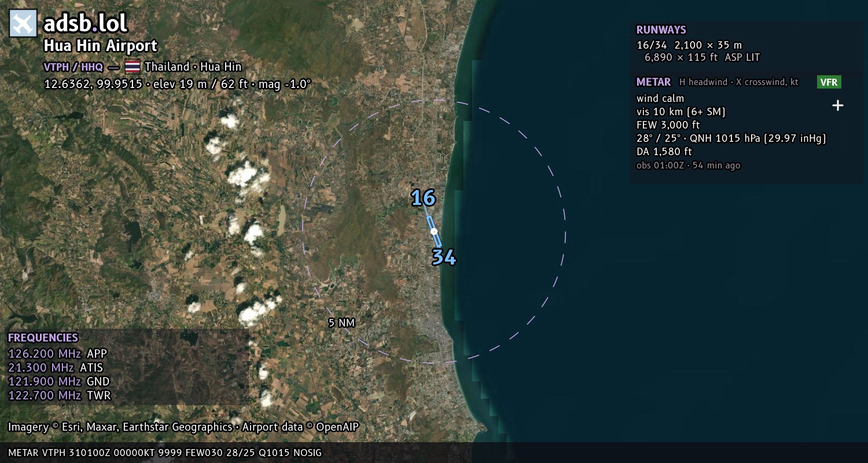Click the runway 16 end label

423,199
